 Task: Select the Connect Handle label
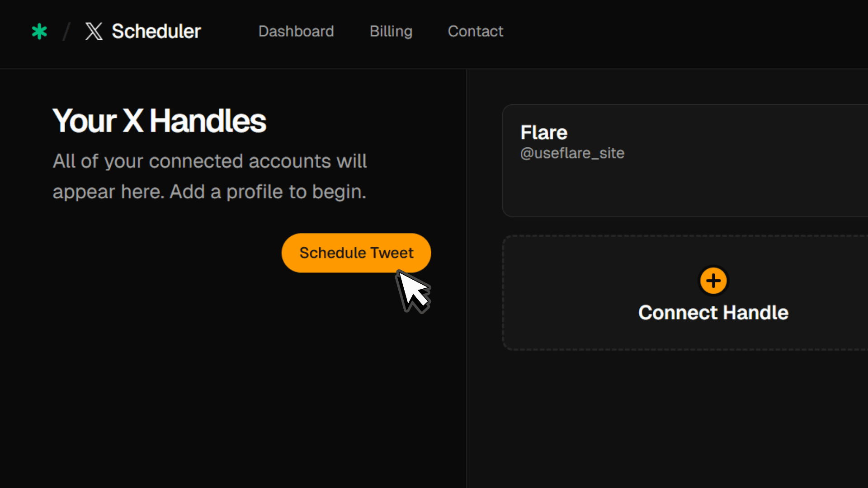pyautogui.click(x=713, y=313)
